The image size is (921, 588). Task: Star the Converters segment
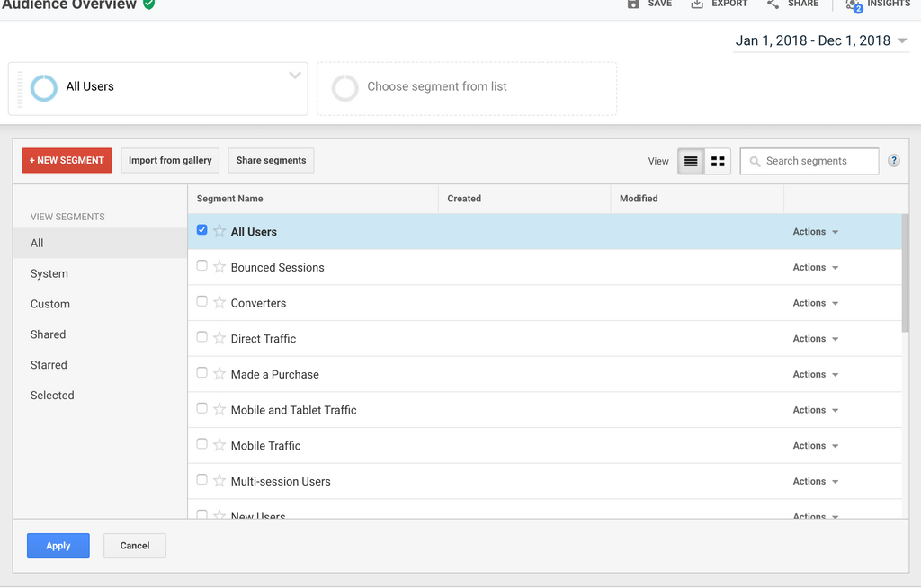(x=219, y=303)
